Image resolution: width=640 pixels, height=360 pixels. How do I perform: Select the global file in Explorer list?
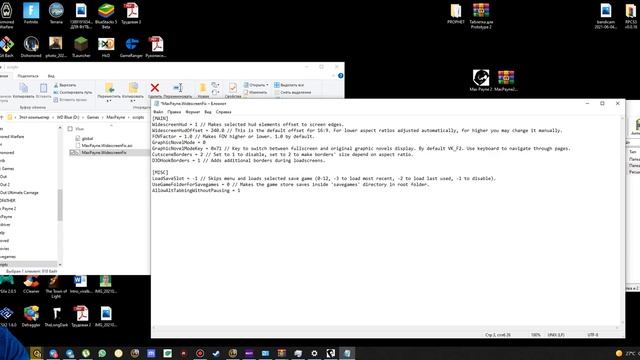87,138
